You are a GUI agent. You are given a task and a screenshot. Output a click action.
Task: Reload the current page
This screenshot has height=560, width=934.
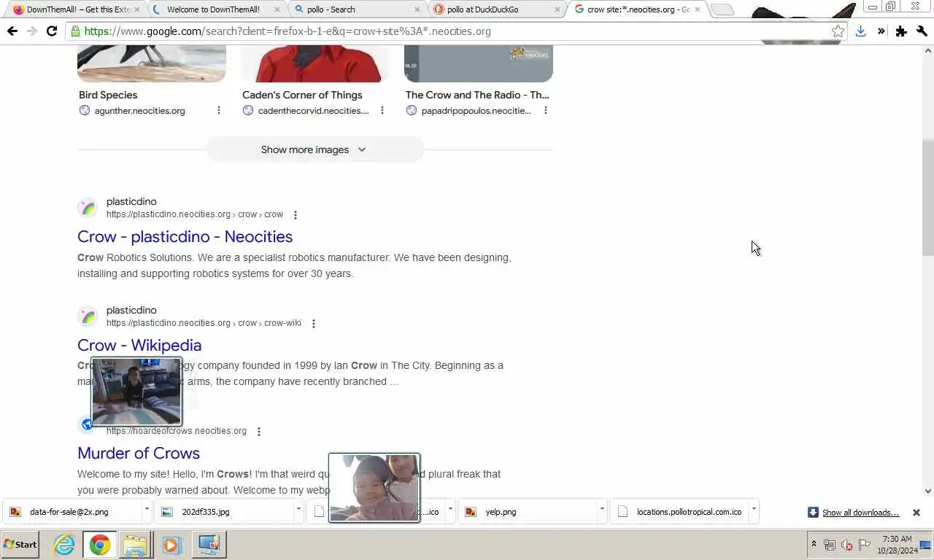tap(52, 31)
